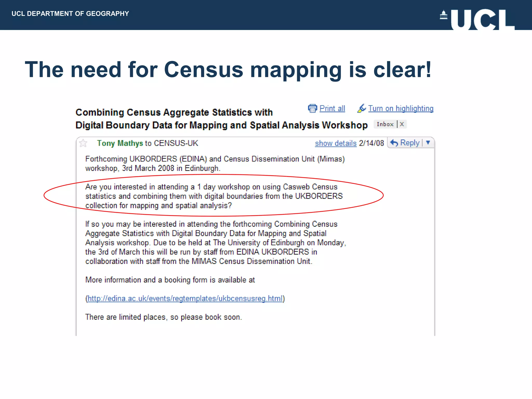Image resolution: width=532 pixels, height=399 pixels.
Task: Click the highlighter pen icon
Action: (362, 108)
